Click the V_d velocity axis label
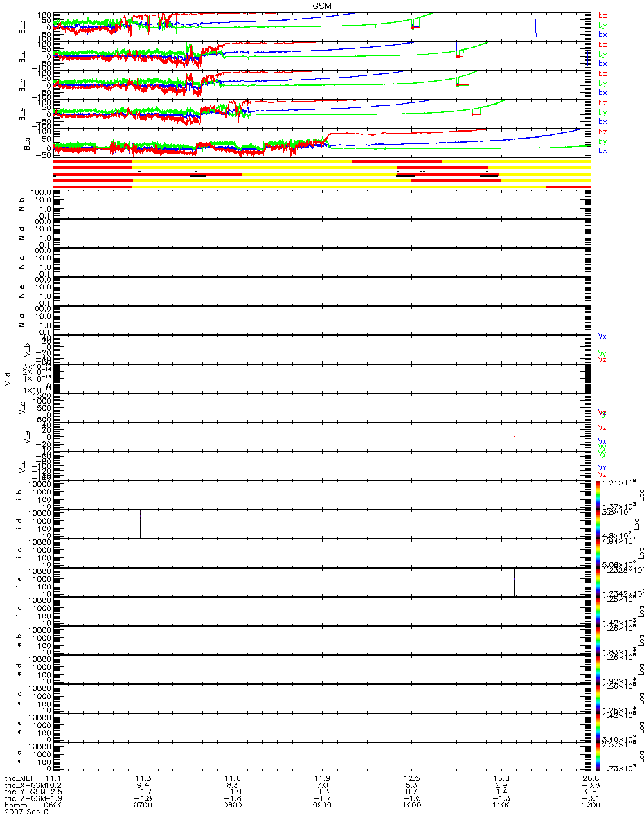This screenshot has height=831, width=644. 8,378
